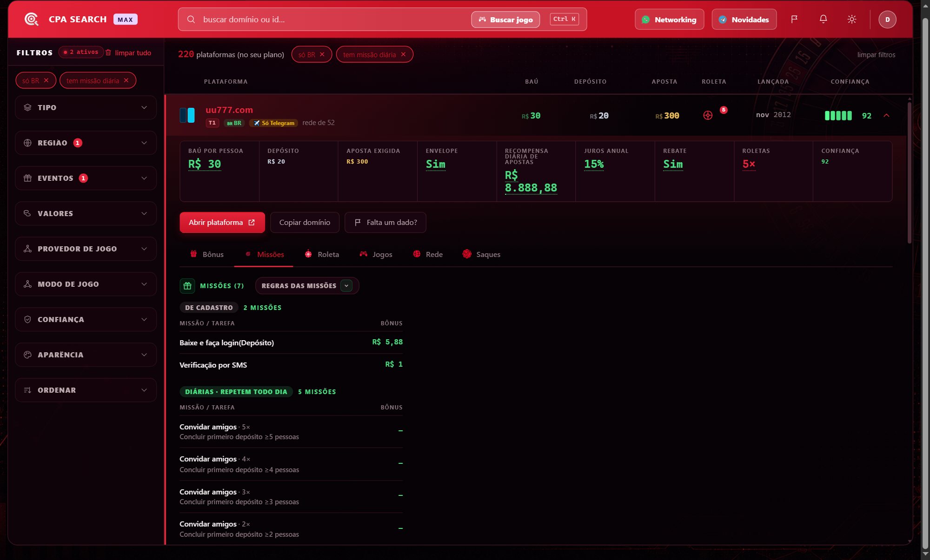Screen dimensions: 930x560
Task: Open the Regras das Missões dropdown
Action: (x=307, y=286)
